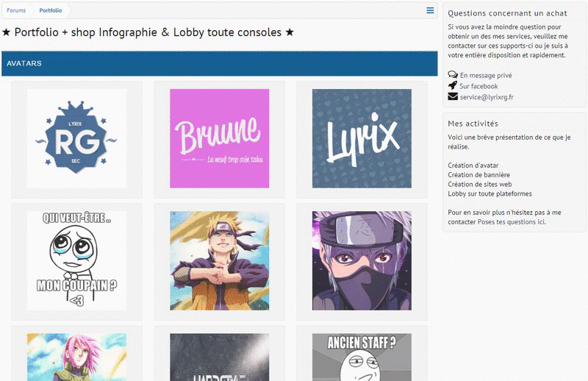Open the hamburger menu in the breadcrumb bar

pyautogui.click(x=430, y=10)
